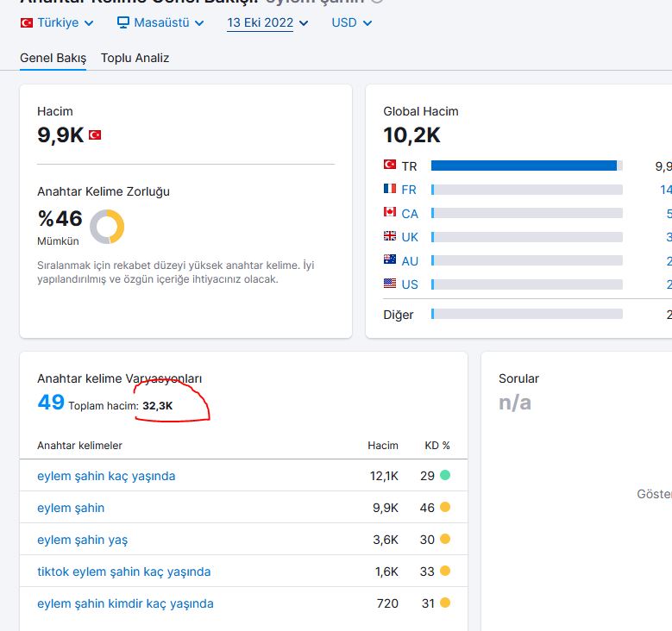
Task: Click the keyword difficulty donut chart
Action: 107,226
